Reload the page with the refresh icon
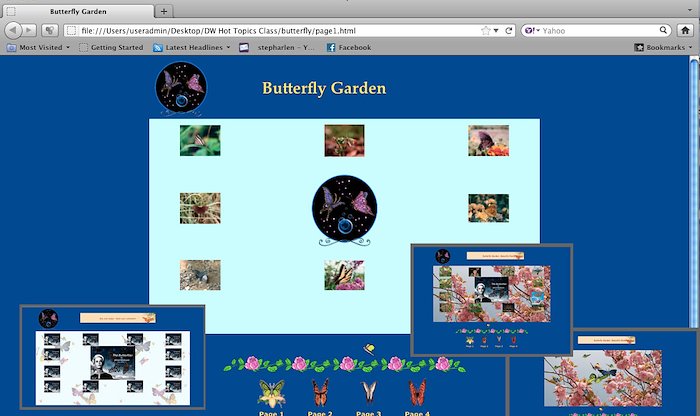The image size is (700, 416). pyautogui.click(x=508, y=30)
